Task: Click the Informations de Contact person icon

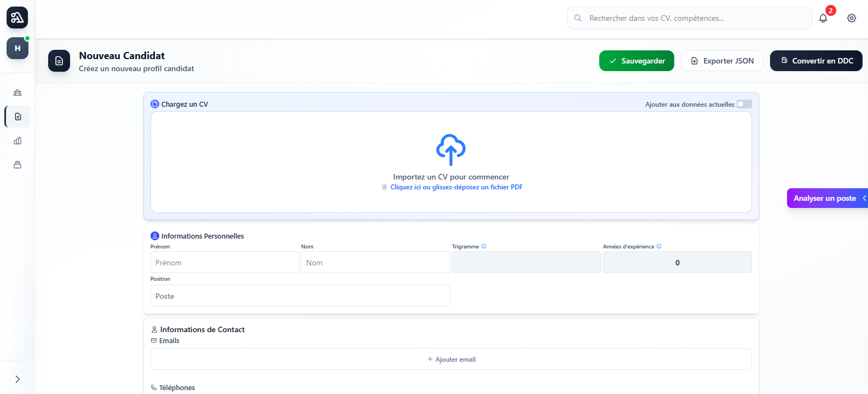Action: click(x=154, y=329)
